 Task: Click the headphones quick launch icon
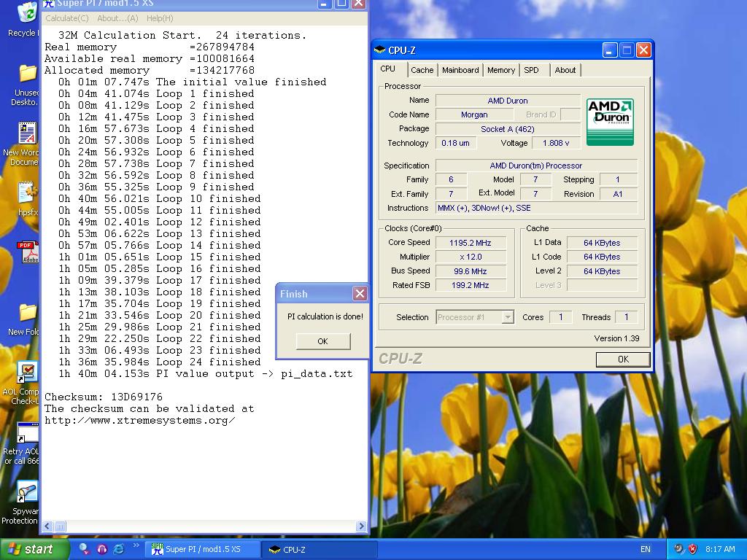pos(101,549)
